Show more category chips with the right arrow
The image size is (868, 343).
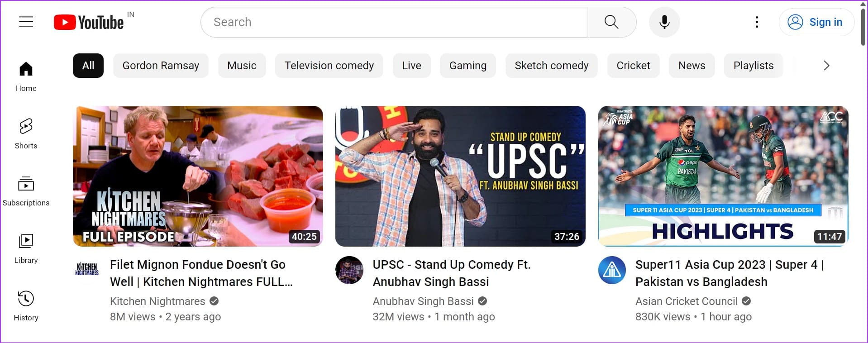click(826, 66)
